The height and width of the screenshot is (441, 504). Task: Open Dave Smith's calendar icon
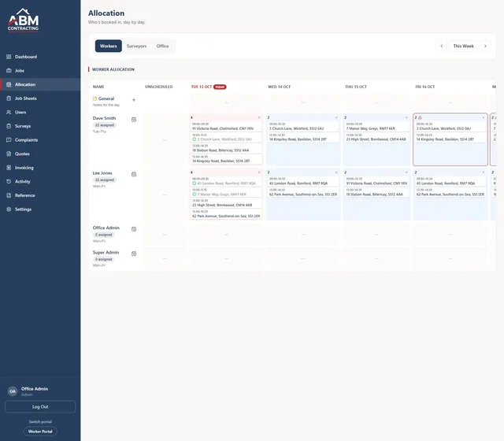134,120
